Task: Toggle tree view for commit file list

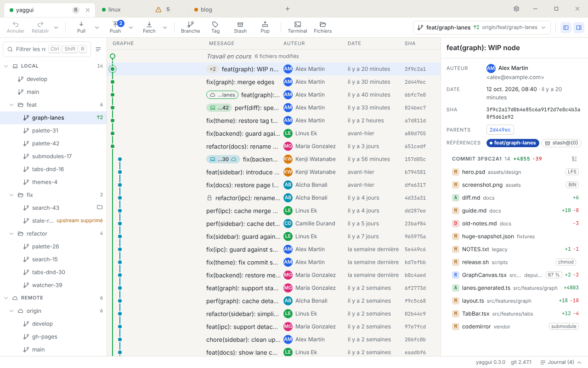Action: click(574, 159)
